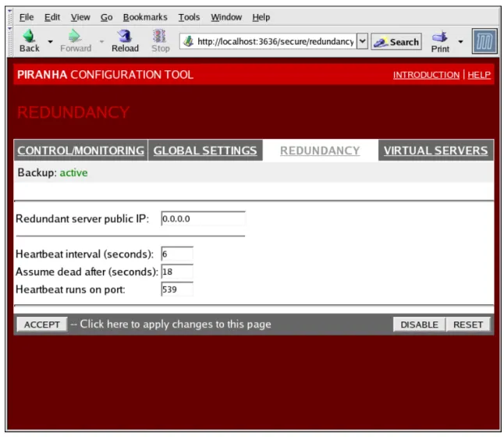This screenshot has width=504, height=437.
Task: Expand the URL history dropdown
Action: click(x=362, y=41)
